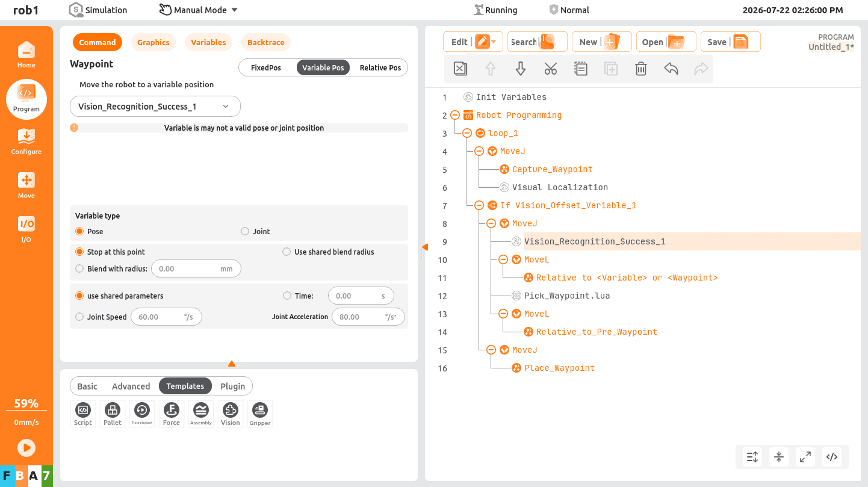This screenshot has height=487, width=868.
Task: Collapse the loop_1 tree node
Action: (467, 133)
